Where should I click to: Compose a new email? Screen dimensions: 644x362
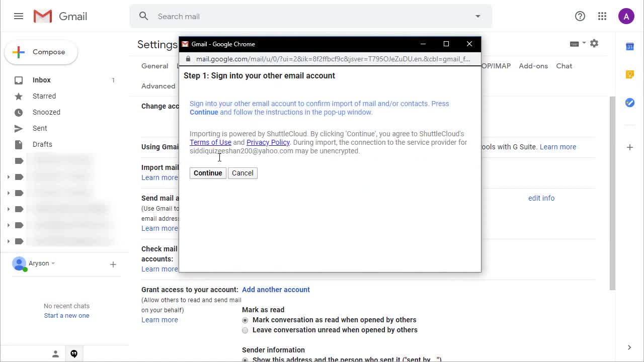tap(41, 52)
